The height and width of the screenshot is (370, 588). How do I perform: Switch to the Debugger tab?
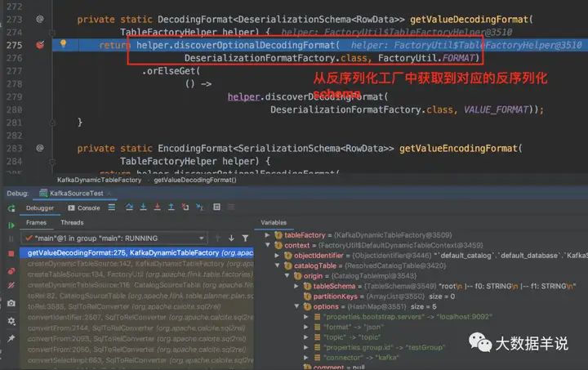40,208
